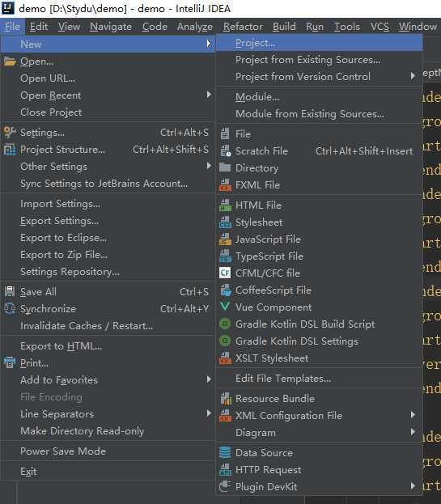
Task: Open the Edit menu
Action: [x=39, y=27]
